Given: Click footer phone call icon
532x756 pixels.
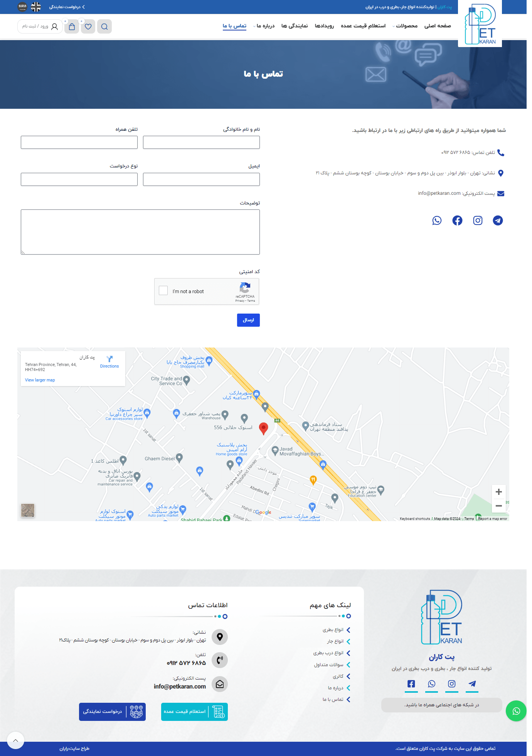Looking at the screenshot, I should point(220,660).
